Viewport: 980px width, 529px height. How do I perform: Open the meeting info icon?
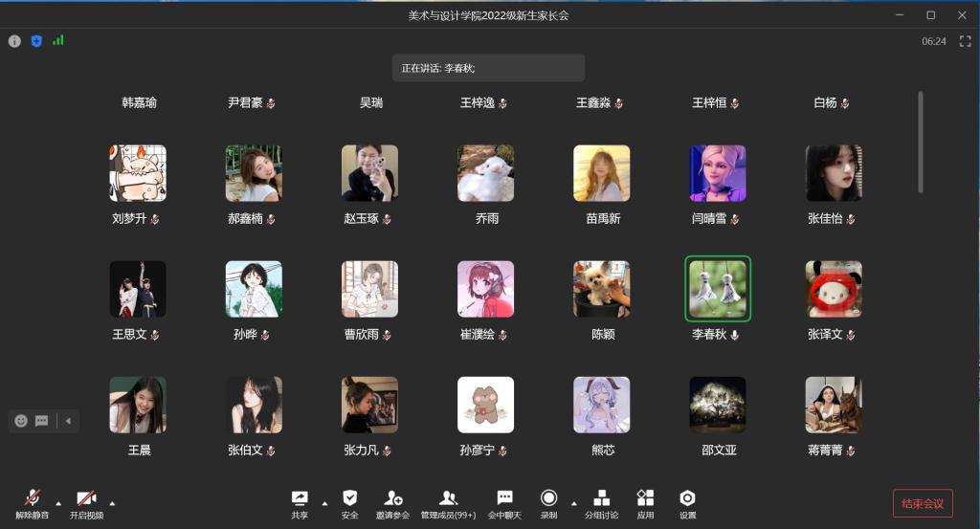click(14, 41)
